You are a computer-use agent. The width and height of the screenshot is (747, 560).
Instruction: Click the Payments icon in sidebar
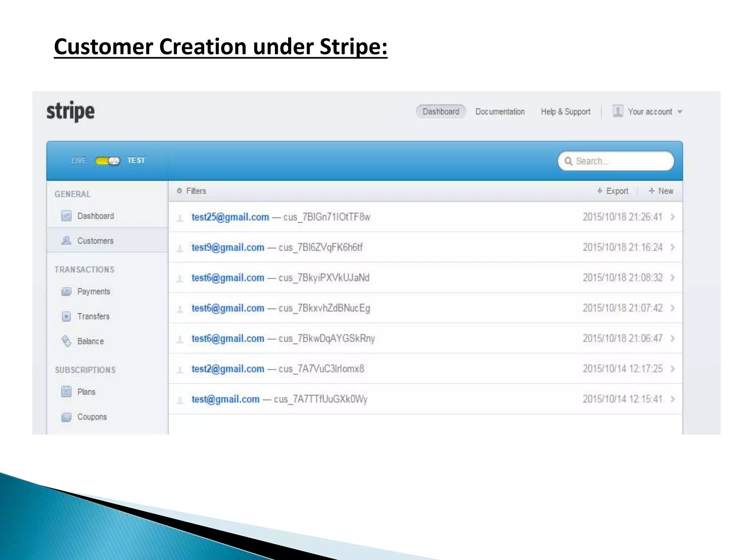click(66, 292)
